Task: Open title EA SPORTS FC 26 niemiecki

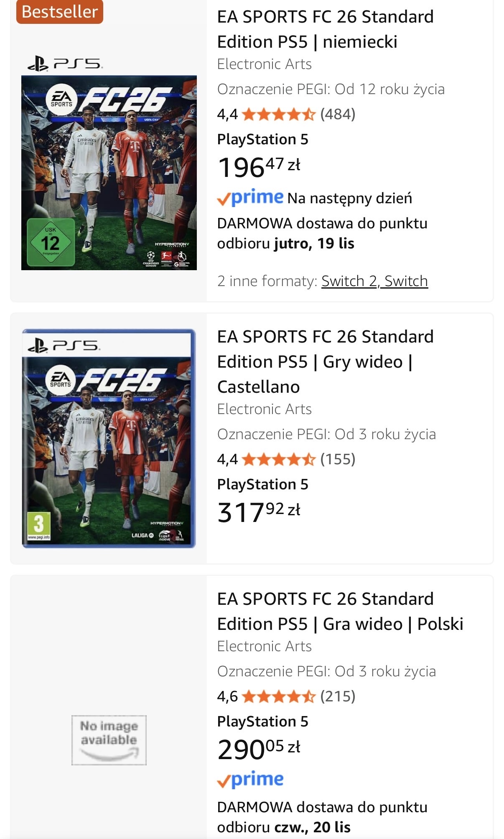Action: point(325,29)
